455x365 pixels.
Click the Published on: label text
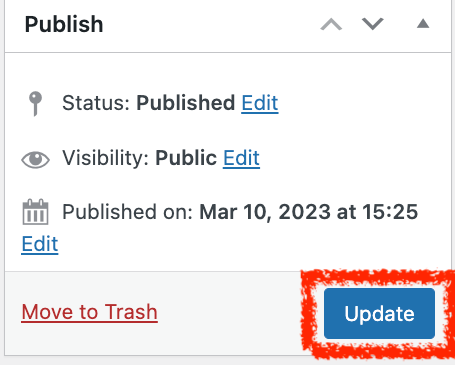tap(128, 212)
